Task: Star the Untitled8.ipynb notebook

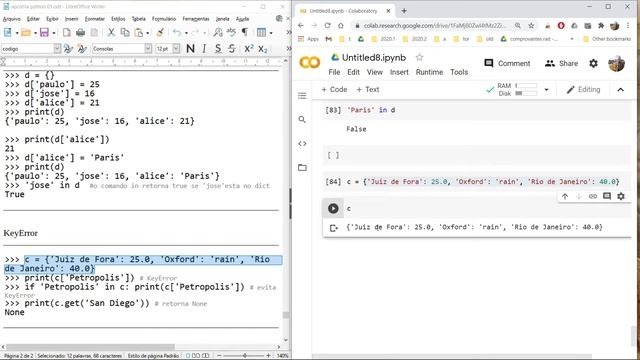Action: pos(419,58)
